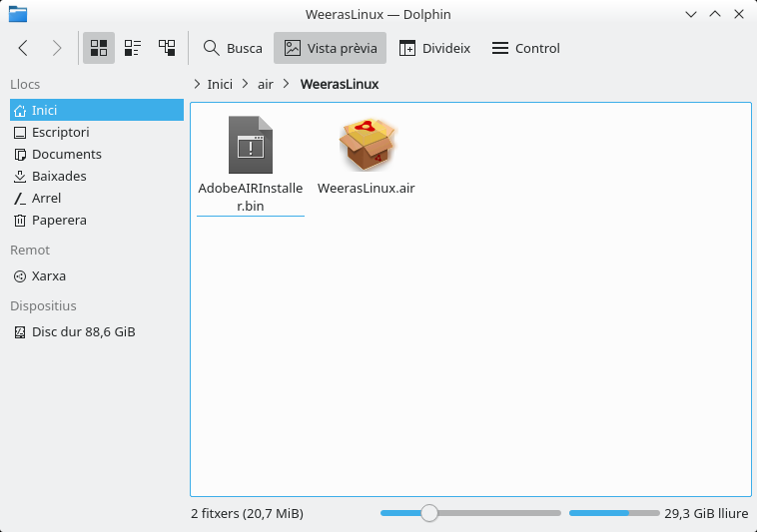Click the free space capacity bar

[x=614, y=513]
